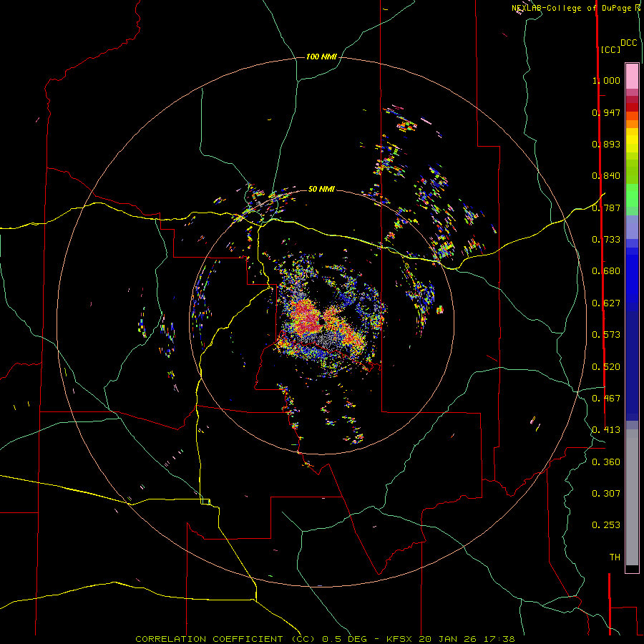Click the 50 NMI range ring label
644x644 pixels.
tap(321, 189)
